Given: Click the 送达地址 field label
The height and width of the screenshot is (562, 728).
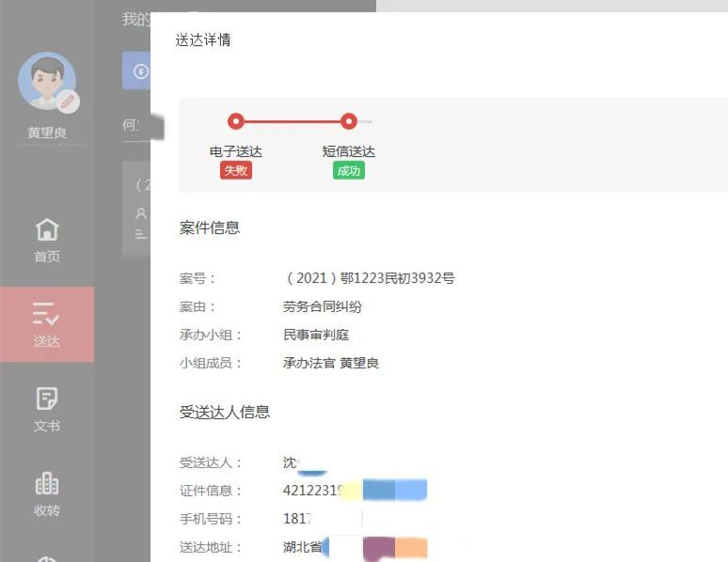Looking at the screenshot, I should coord(211,547).
